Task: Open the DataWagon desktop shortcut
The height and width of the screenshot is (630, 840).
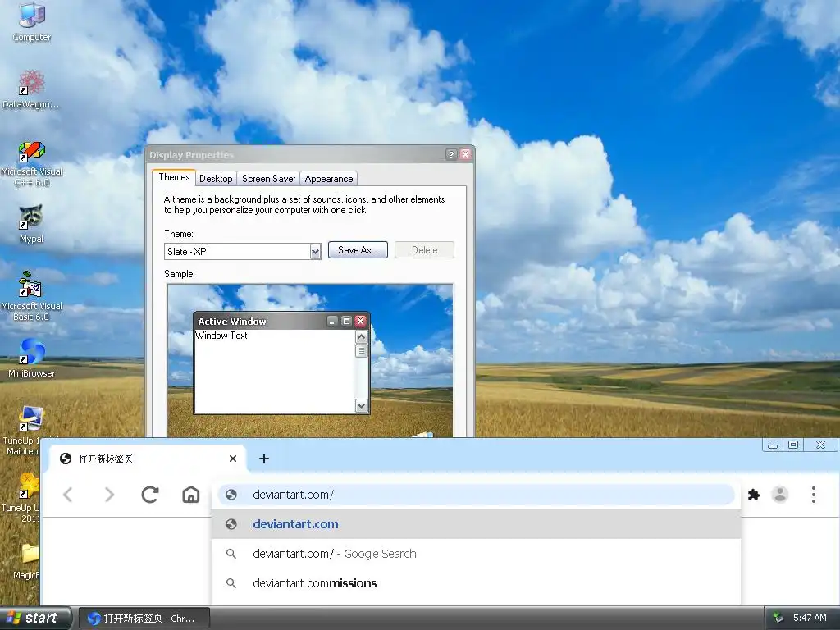Action: pos(31,89)
